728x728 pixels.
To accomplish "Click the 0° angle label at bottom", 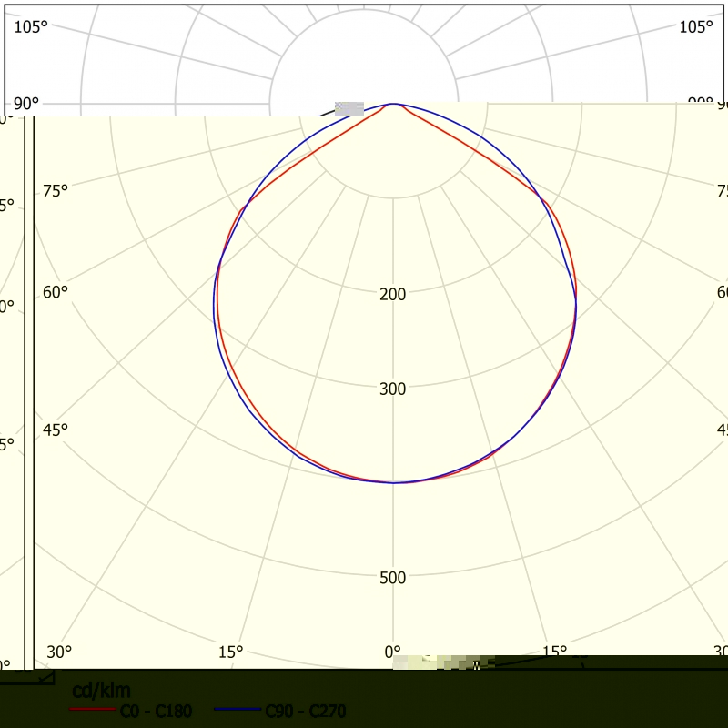I will [x=393, y=652].
